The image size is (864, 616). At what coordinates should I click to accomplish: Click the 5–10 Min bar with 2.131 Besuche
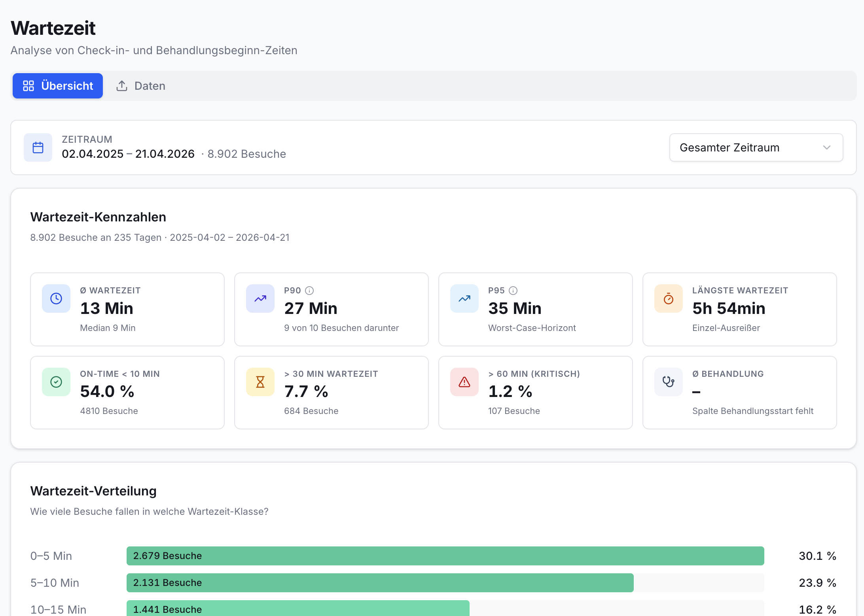tap(380, 583)
